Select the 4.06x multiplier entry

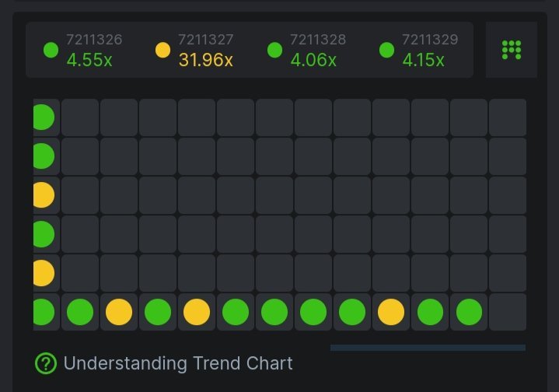tap(313, 60)
